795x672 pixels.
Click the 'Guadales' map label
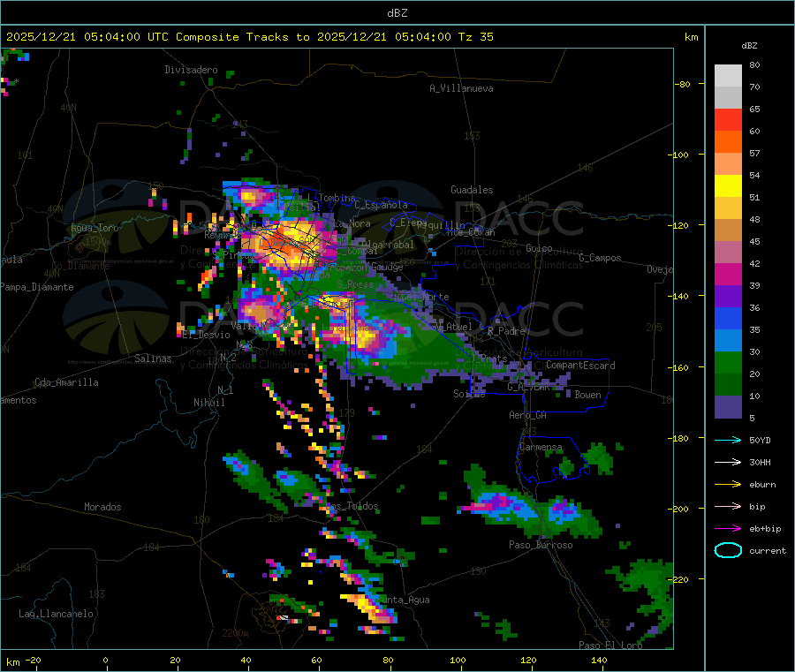(x=472, y=190)
